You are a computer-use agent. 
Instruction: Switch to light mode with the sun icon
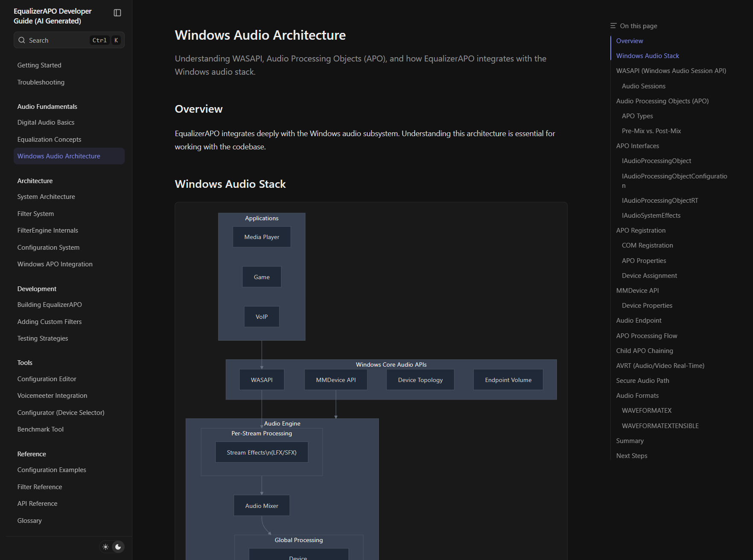tap(105, 547)
